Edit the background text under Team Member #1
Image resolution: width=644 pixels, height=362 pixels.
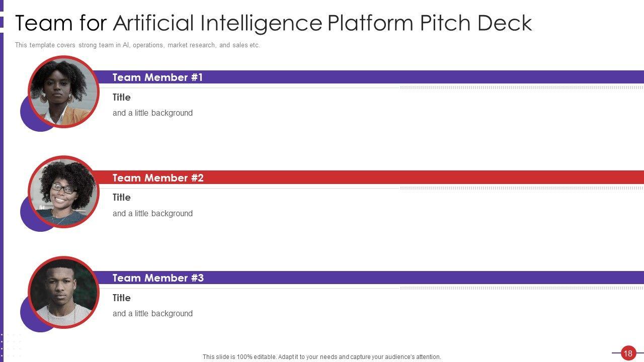[x=152, y=113]
